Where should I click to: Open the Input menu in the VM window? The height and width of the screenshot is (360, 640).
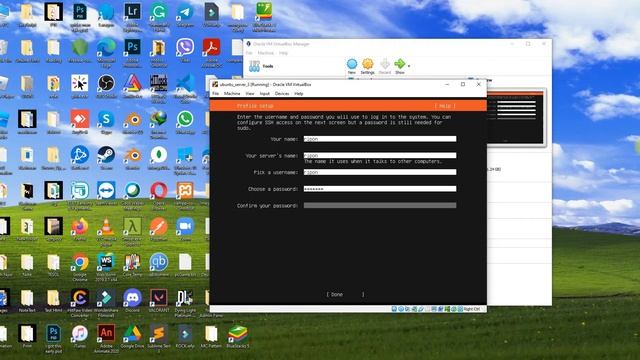[x=264, y=93]
